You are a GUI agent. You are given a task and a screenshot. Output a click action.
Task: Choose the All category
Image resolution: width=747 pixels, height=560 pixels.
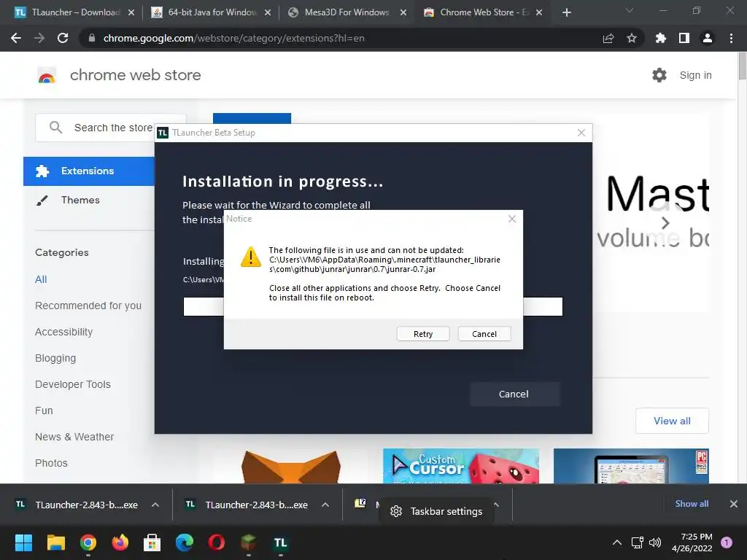(41, 279)
